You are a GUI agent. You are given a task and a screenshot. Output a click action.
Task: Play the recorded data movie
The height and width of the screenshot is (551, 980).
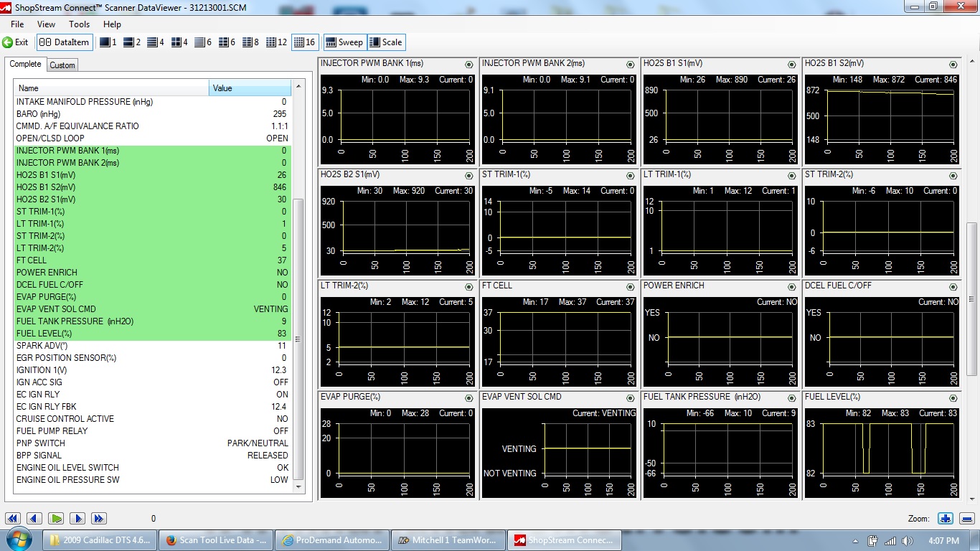56,518
